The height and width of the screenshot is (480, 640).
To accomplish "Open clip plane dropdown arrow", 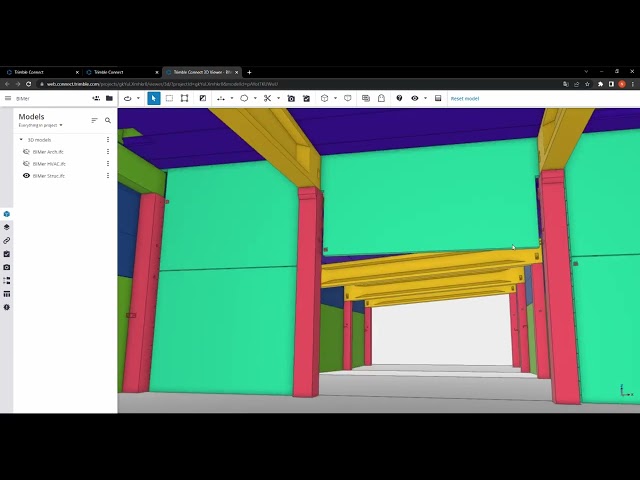I will coord(279,98).
